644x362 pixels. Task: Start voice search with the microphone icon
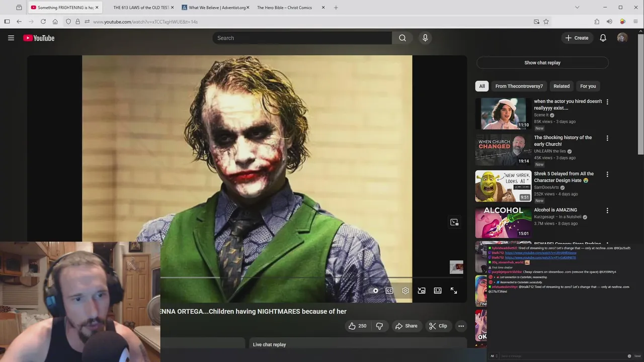pyautogui.click(x=425, y=38)
